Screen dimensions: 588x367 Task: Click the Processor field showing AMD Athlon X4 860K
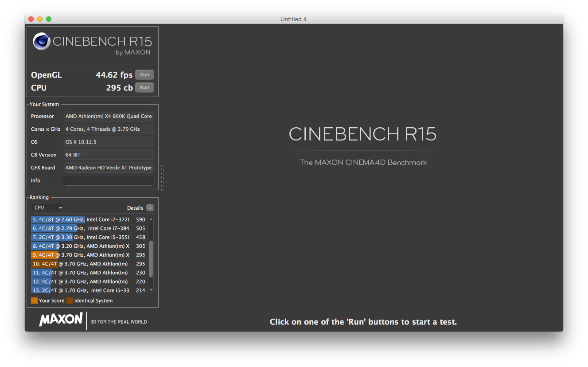109,116
